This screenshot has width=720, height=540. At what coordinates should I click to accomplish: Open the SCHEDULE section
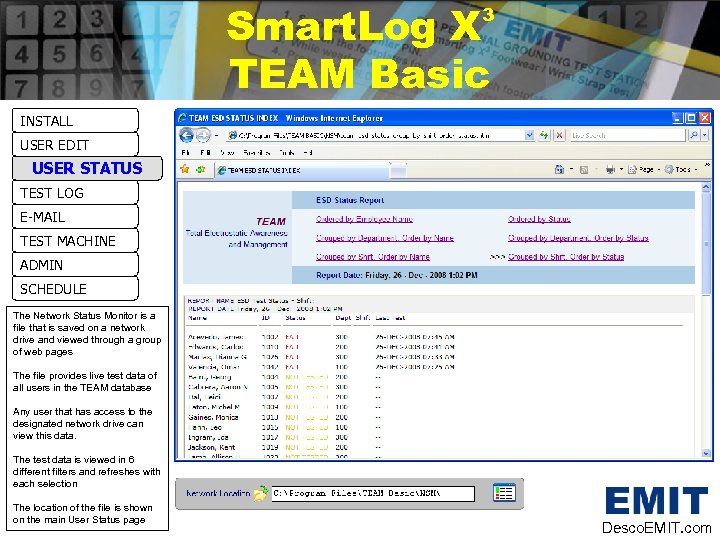[x=75, y=289]
